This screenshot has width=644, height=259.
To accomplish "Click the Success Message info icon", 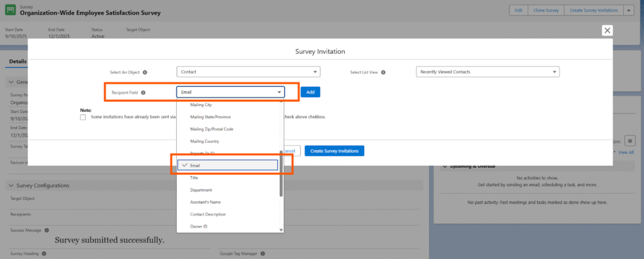I will (x=47, y=231).
